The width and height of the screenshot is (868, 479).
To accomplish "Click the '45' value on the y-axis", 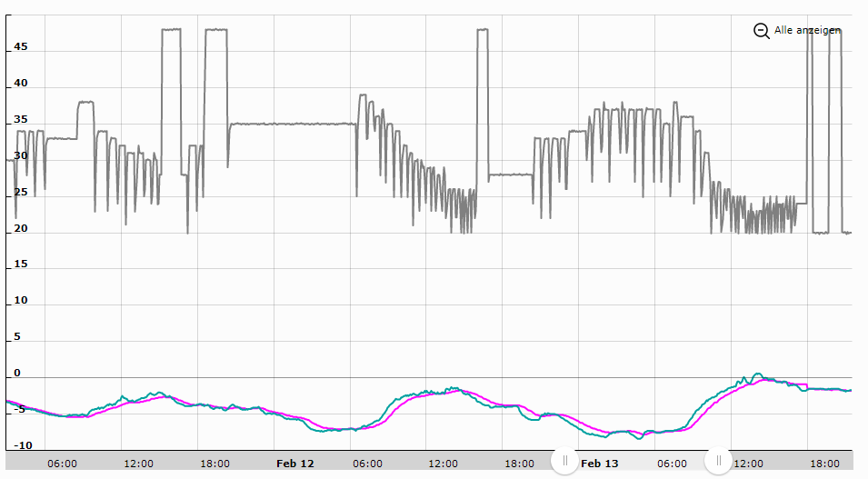I will [21, 46].
